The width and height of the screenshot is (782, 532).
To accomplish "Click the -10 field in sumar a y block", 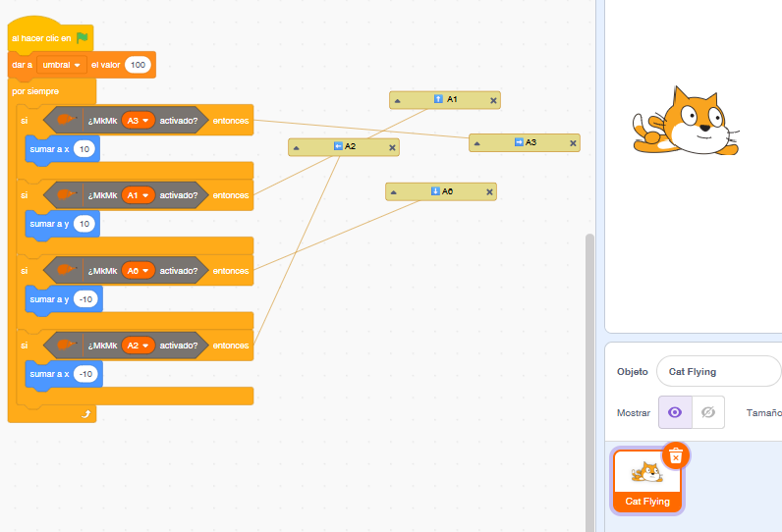I will [85, 298].
